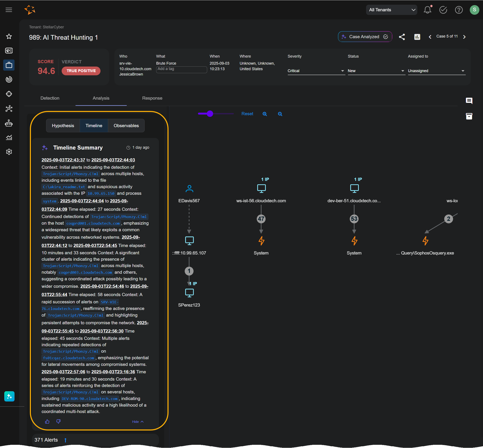Click the notifications bell icon
Viewport: 483px width, 448px height.
click(x=427, y=10)
